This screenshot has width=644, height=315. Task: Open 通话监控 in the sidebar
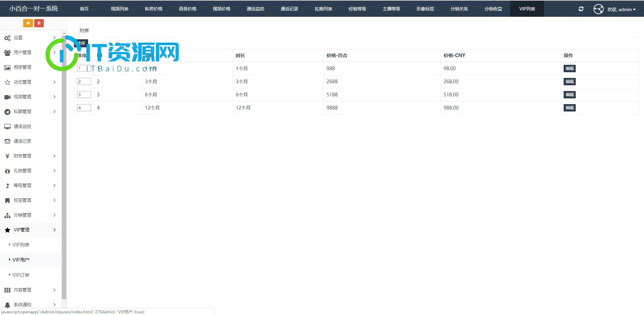point(31,126)
